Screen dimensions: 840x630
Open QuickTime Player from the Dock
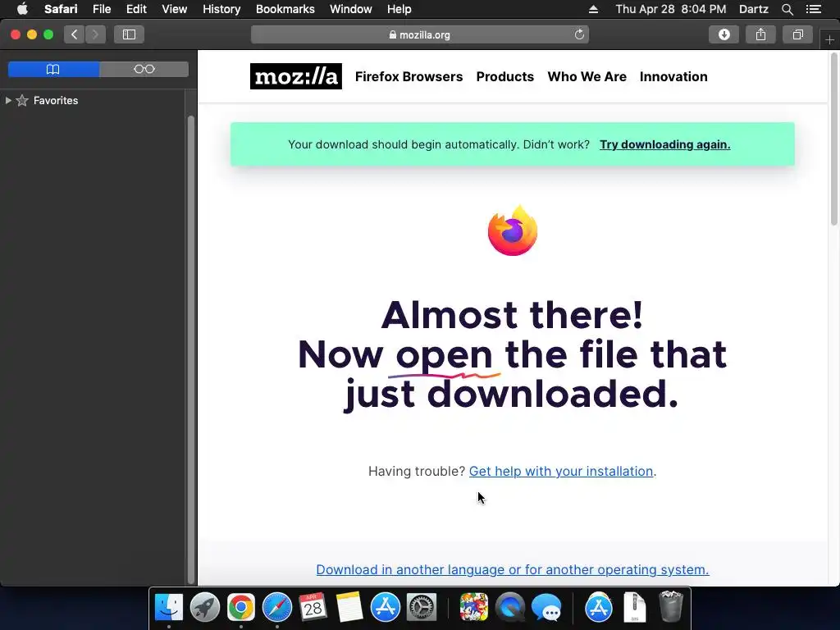pyautogui.click(x=510, y=608)
